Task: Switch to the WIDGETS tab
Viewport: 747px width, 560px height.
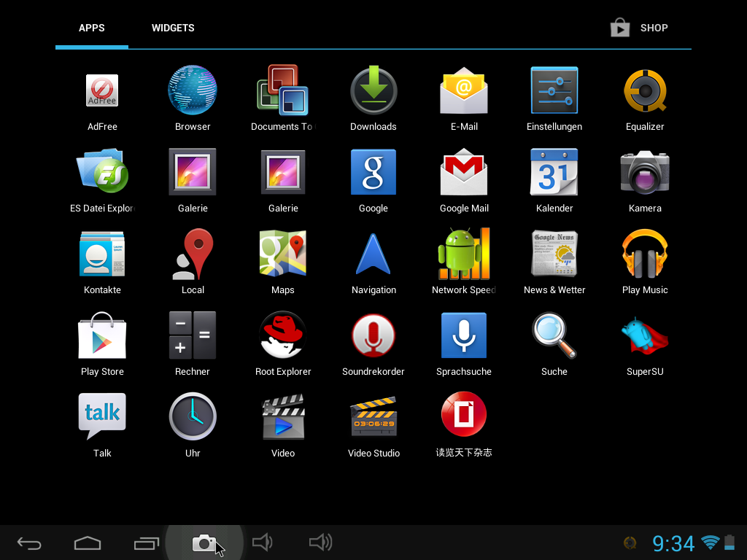Action: 173,28
